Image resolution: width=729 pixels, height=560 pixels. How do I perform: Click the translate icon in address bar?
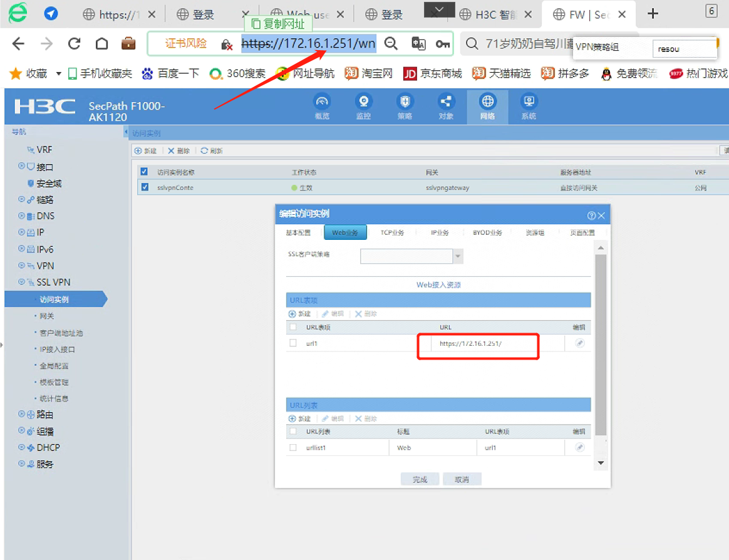click(418, 44)
